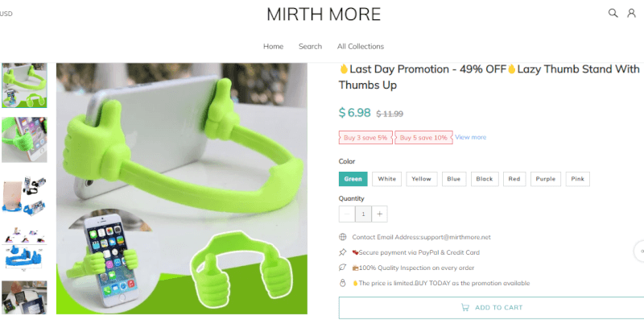This screenshot has height=320, width=644.
Task: Open the search magnifier icon
Action: coord(613,13)
